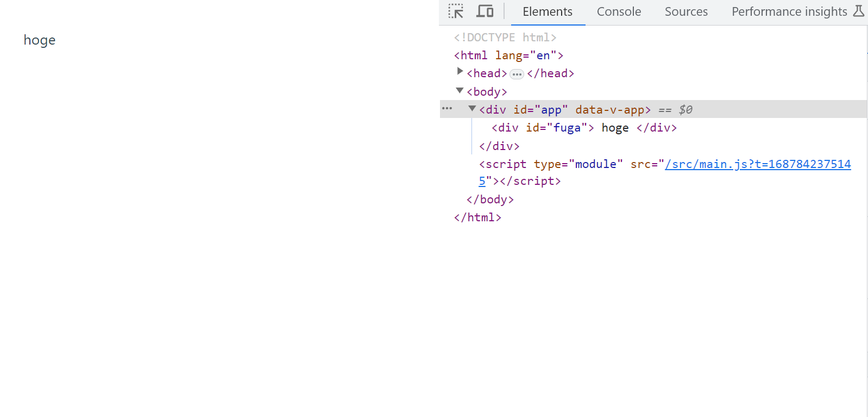868x417 pixels.
Task: Select the closing </body> tag
Action: [490, 200]
